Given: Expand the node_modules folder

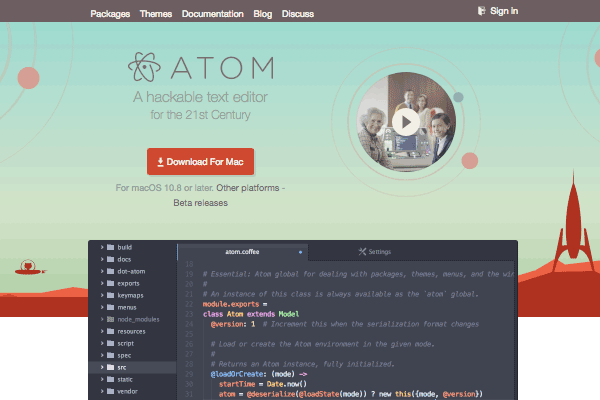Looking at the screenshot, I should point(102,319).
